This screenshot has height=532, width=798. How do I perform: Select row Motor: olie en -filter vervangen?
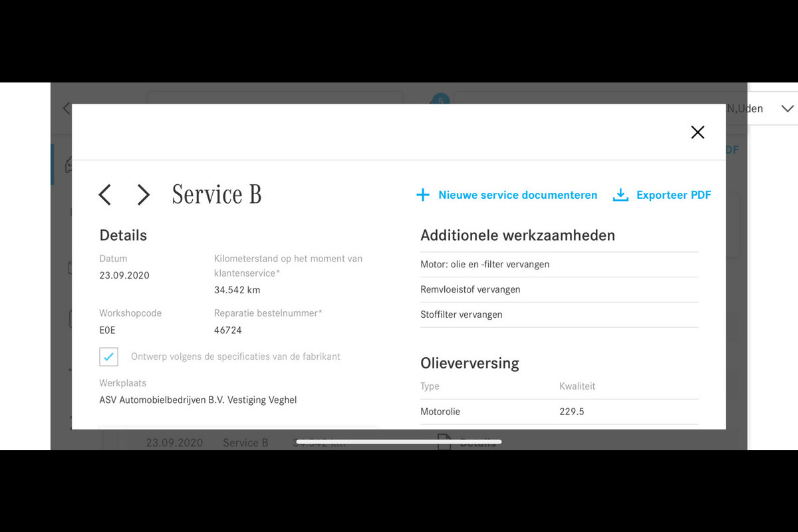coord(559,265)
